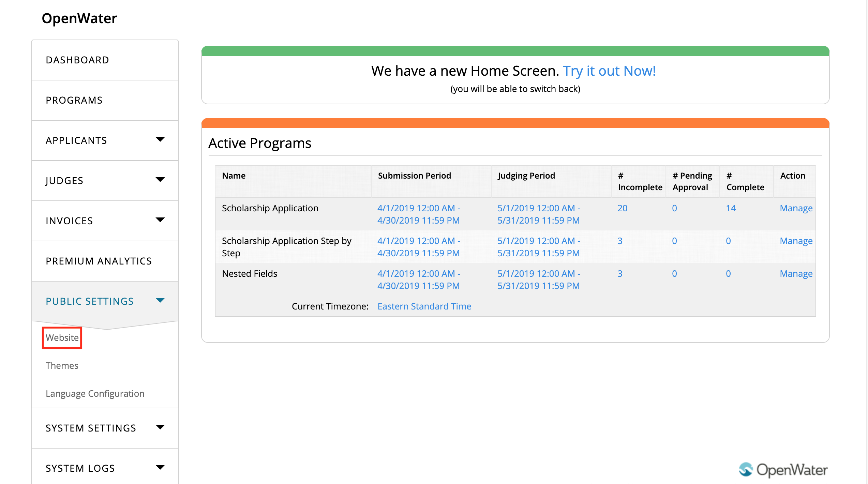The width and height of the screenshot is (868, 484).
Task: Click the Nested Fields program name
Action: [250, 274]
